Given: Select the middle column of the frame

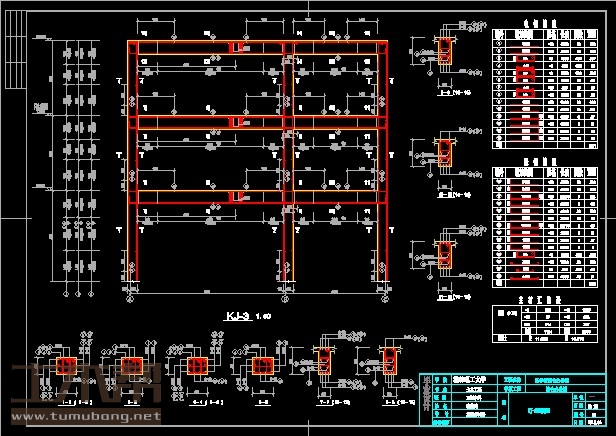Looking at the screenshot, I should coord(288,170).
